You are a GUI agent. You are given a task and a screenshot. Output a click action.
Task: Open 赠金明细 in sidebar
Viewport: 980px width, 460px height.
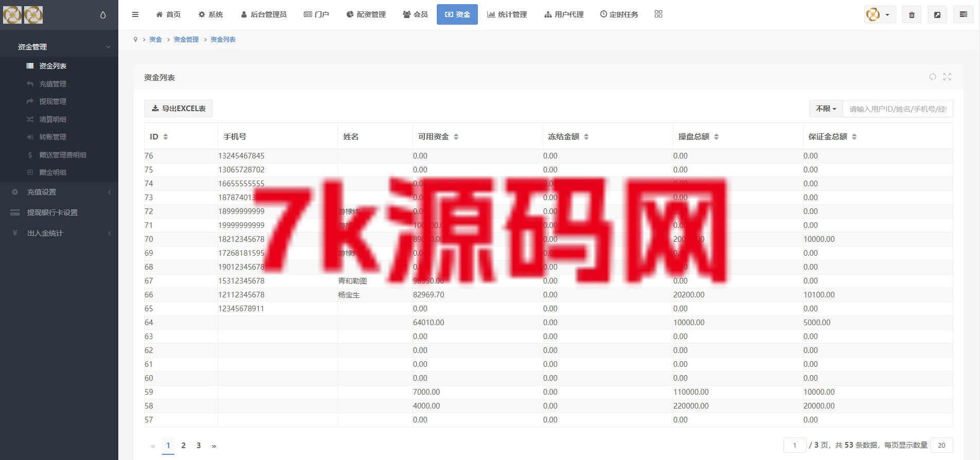59,172
